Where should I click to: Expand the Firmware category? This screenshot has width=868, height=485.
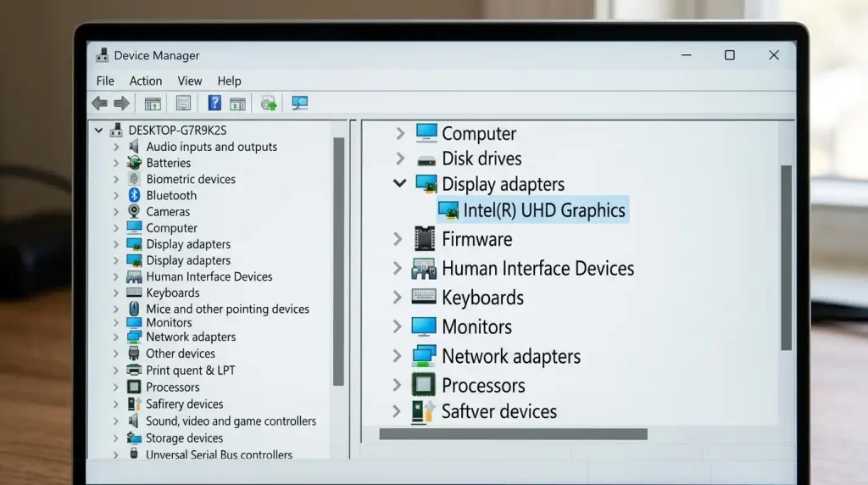[398, 239]
